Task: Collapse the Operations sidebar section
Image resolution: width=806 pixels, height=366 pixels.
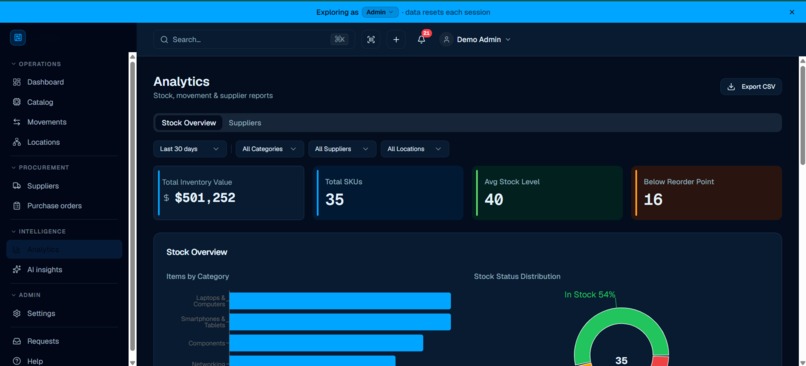Action: 36,64
